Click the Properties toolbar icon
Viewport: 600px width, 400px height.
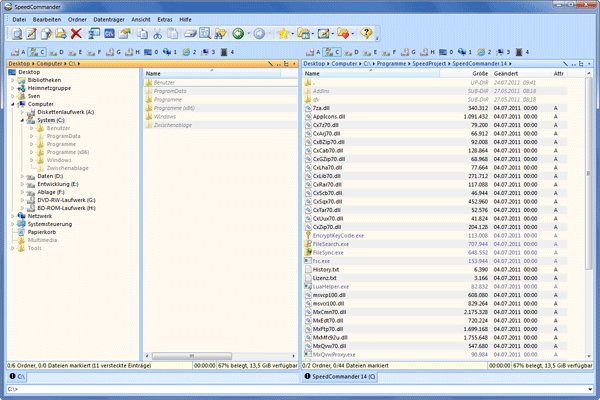pos(124,34)
